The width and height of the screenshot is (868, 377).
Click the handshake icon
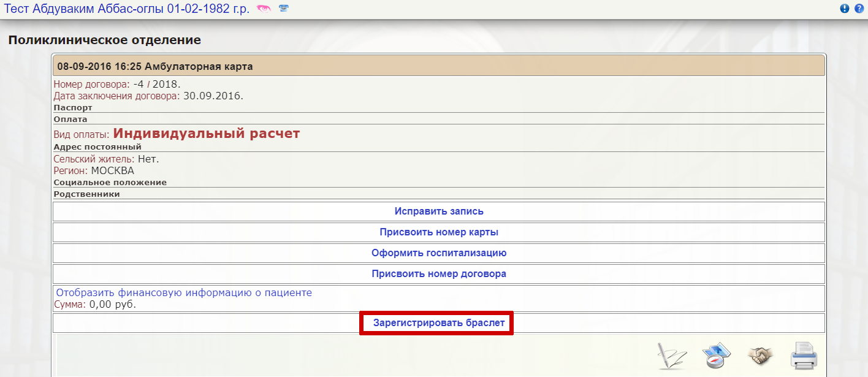click(760, 355)
